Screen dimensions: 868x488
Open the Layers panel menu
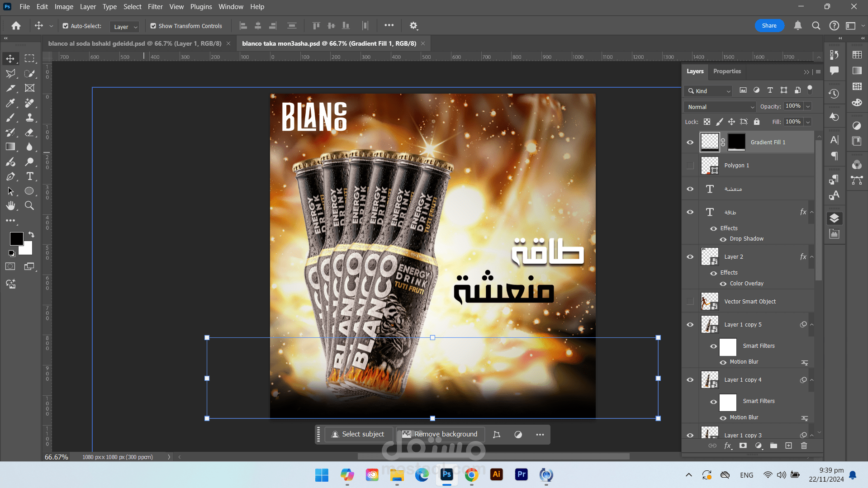818,72
